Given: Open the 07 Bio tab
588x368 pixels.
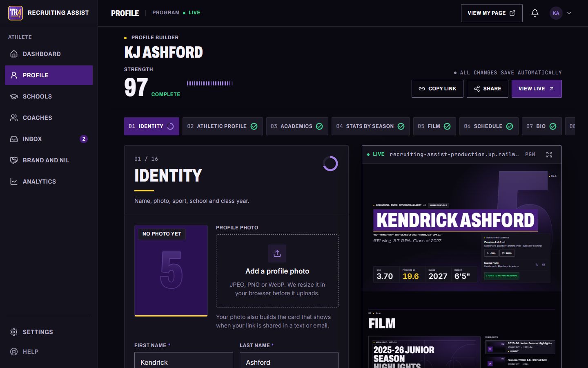Looking at the screenshot, I should point(541,126).
